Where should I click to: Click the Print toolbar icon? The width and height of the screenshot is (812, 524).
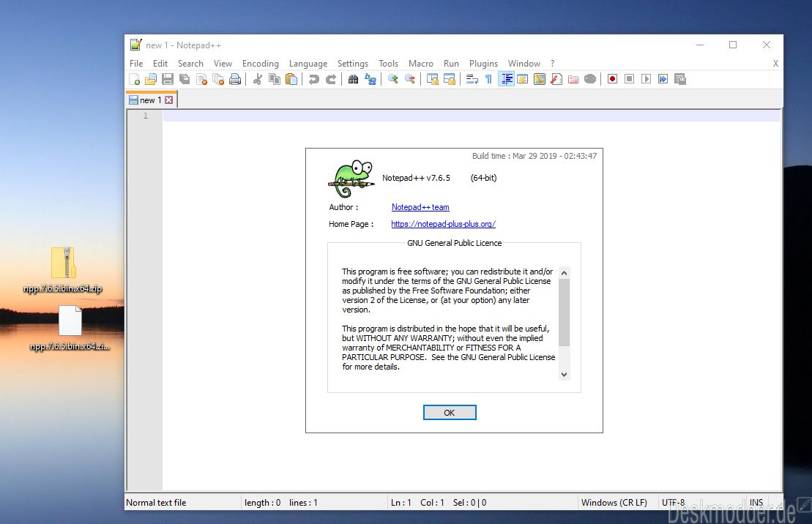(x=235, y=79)
